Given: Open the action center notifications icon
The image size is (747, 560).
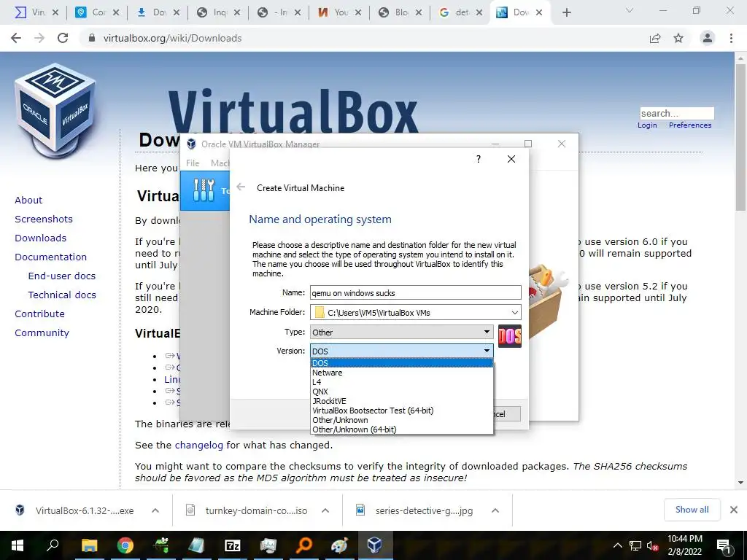Looking at the screenshot, I should [x=724, y=545].
